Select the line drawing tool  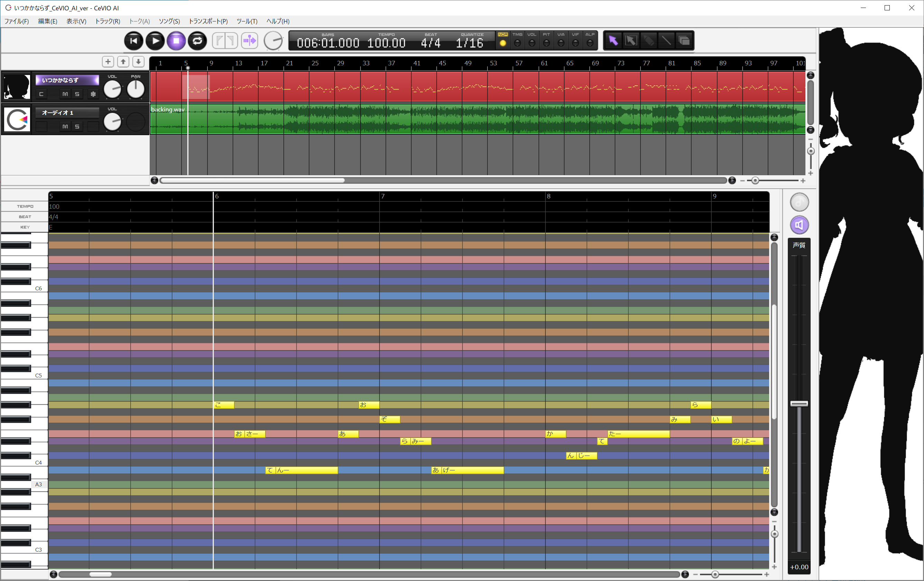click(666, 40)
